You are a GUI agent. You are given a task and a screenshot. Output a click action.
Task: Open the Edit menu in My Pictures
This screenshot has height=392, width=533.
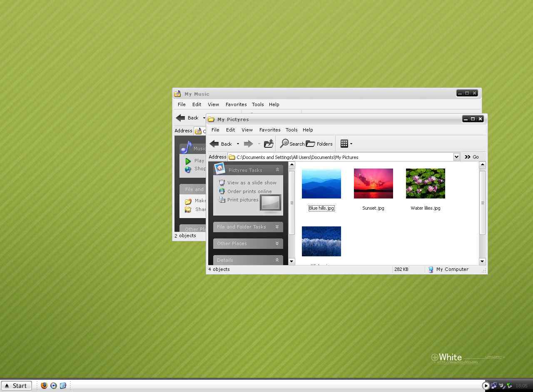pyautogui.click(x=230, y=130)
